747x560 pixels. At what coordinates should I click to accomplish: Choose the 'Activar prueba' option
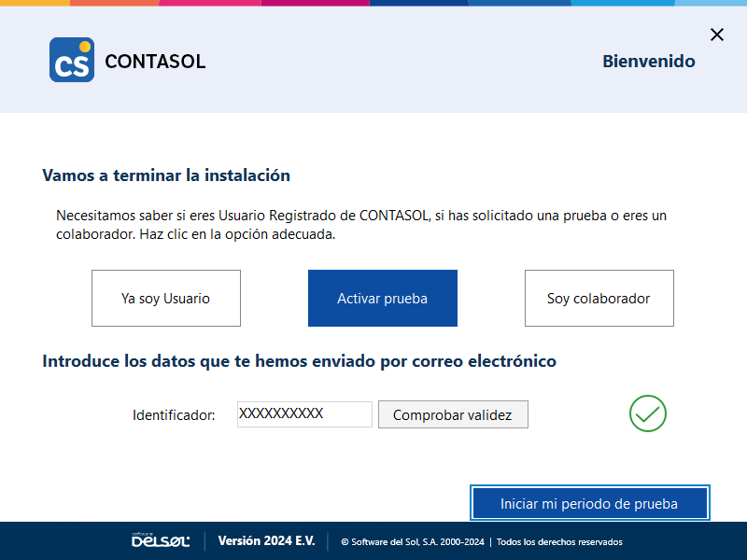coord(383,298)
